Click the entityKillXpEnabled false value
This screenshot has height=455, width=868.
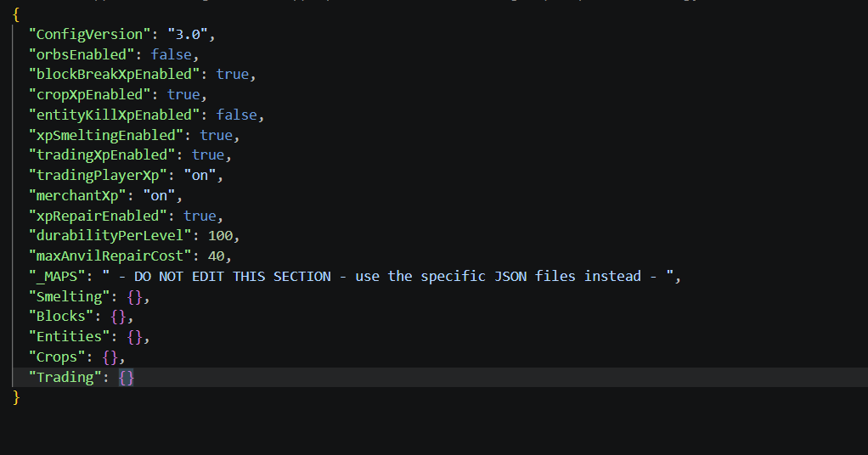[x=236, y=115]
